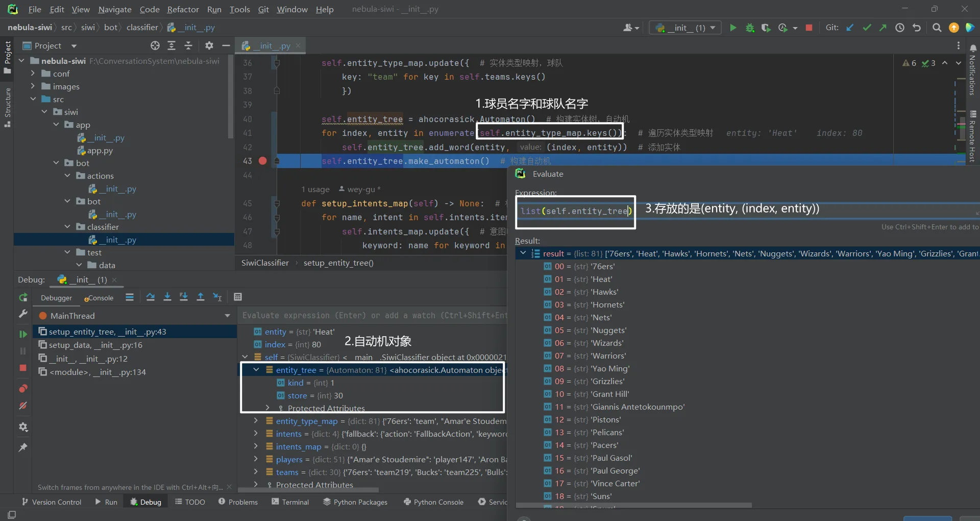The height and width of the screenshot is (521, 980).
Task: Pin debug tab icon
Action: [x=23, y=447]
